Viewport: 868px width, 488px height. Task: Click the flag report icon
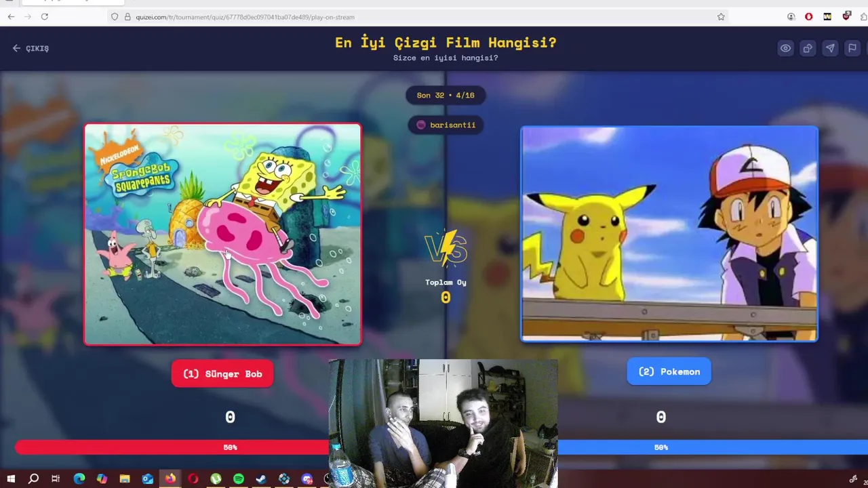tap(852, 48)
